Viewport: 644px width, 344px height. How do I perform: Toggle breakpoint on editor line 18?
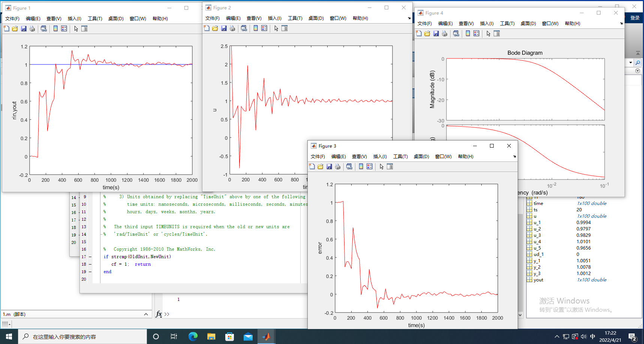point(90,264)
